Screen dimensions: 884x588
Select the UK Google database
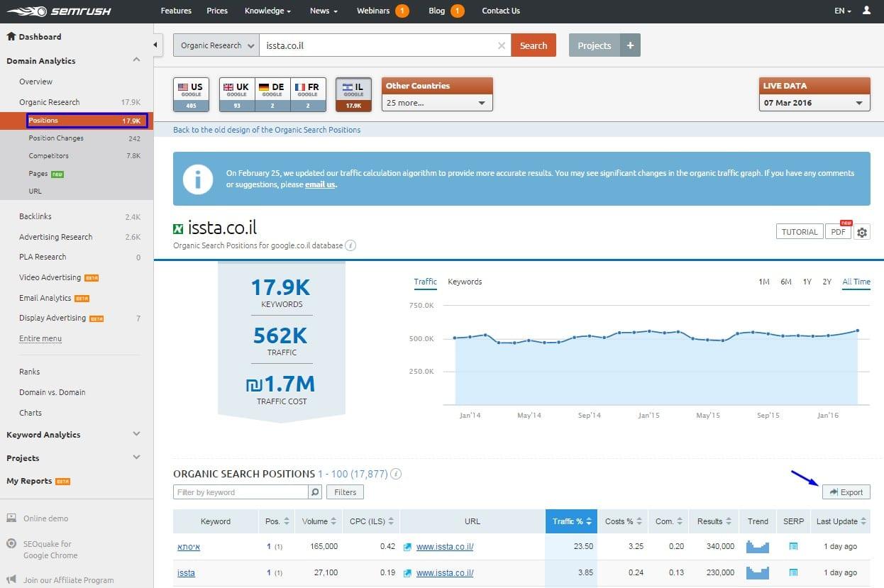(237, 95)
